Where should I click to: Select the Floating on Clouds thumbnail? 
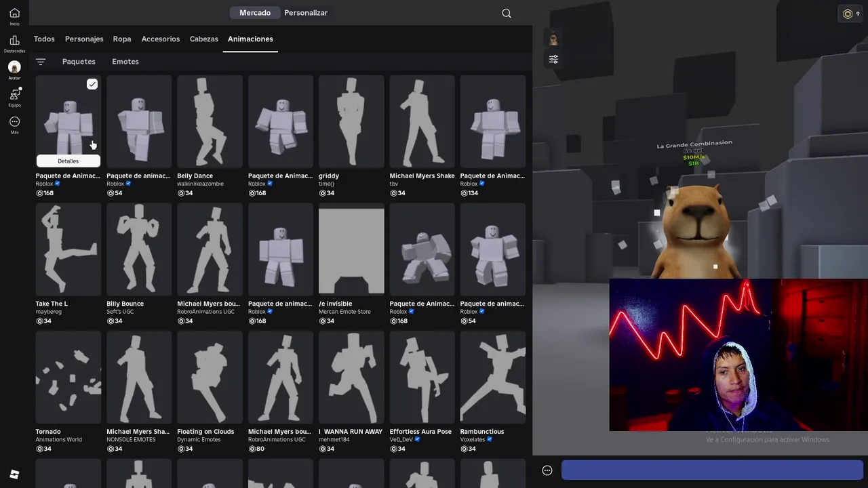210,377
